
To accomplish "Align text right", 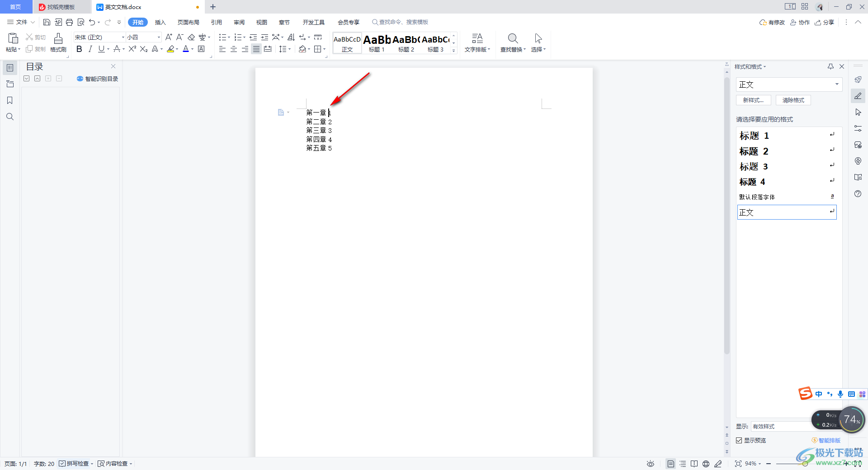I will coord(245,49).
